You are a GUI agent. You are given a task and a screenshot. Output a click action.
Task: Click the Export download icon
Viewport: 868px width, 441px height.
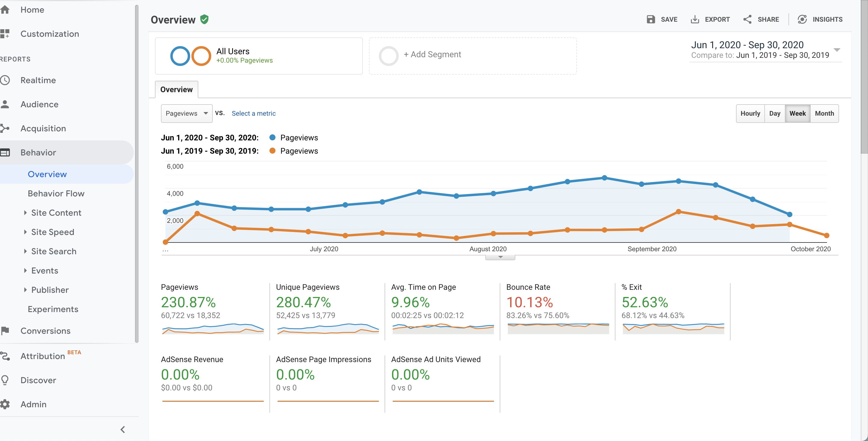tap(695, 20)
